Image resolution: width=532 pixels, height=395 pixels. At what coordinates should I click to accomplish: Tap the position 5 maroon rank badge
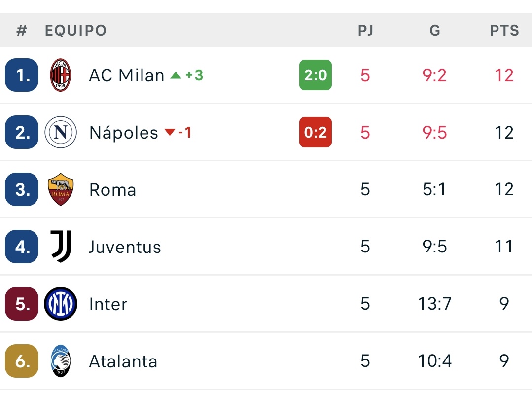22,304
